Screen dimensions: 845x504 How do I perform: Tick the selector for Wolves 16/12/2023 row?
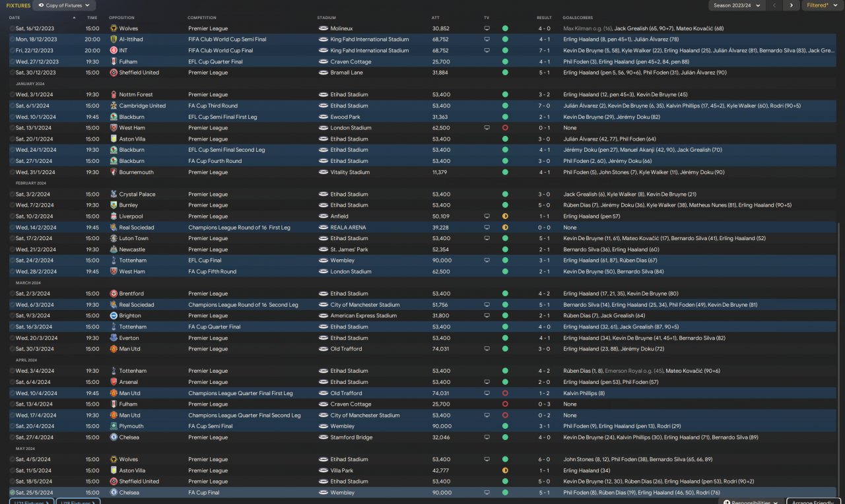click(x=12, y=28)
